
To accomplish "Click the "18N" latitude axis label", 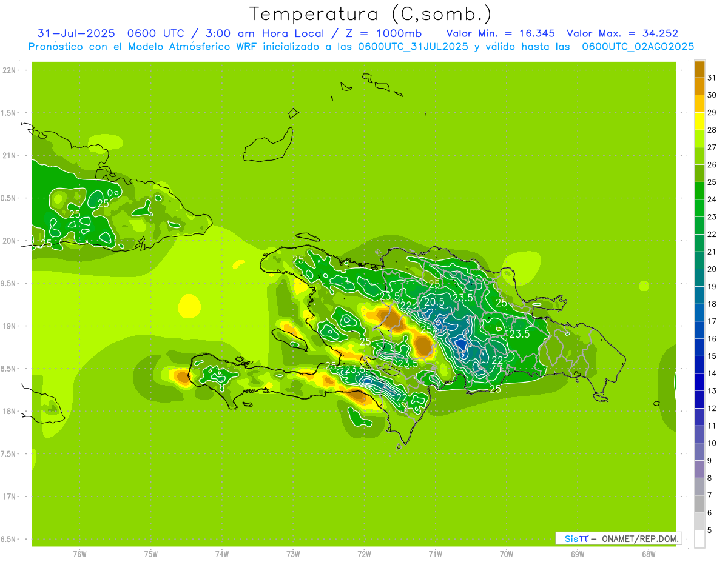I will click(x=9, y=412).
